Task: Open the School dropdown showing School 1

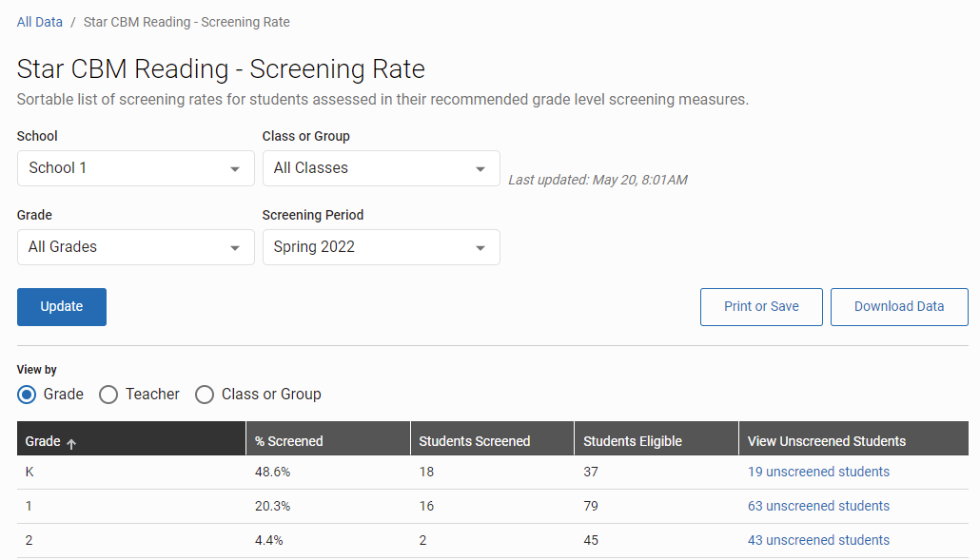Action: click(x=136, y=168)
